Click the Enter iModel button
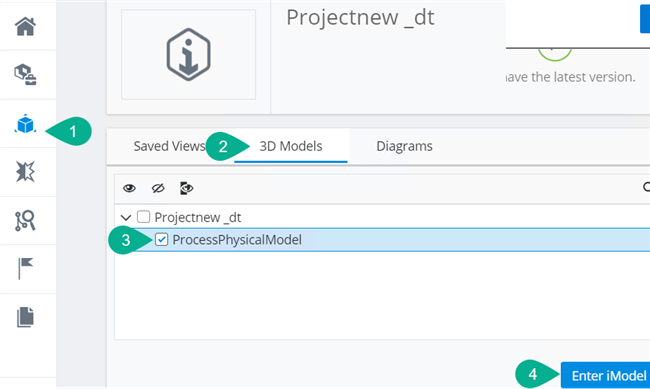The image size is (650, 389). (x=605, y=375)
